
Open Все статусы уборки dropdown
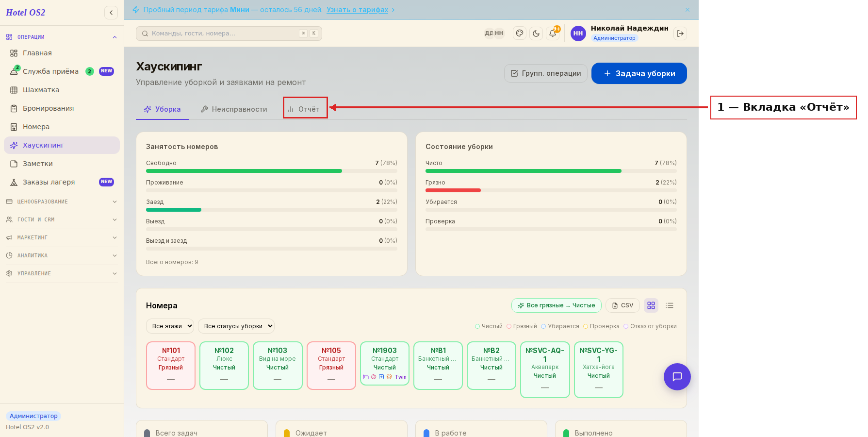tap(236, 326)
